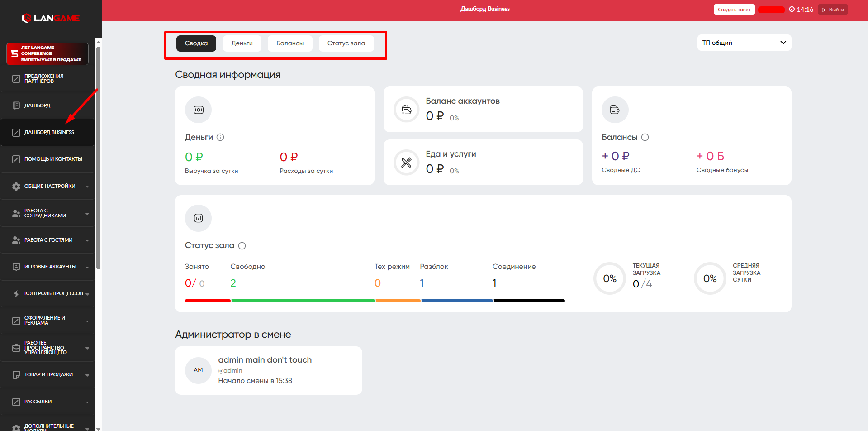Click the Еда и услуги utensils icon
868x431 pixels.
tap(406, 163)
